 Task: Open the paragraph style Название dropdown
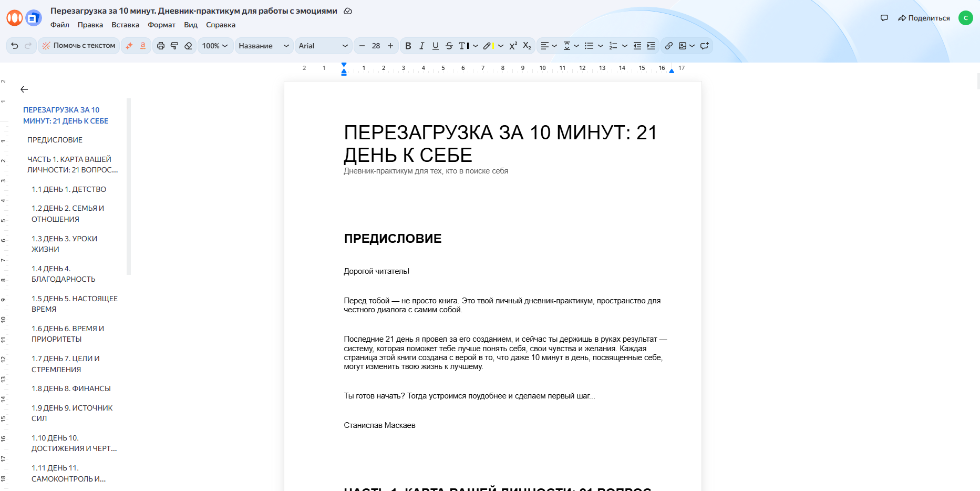[263, 46]
